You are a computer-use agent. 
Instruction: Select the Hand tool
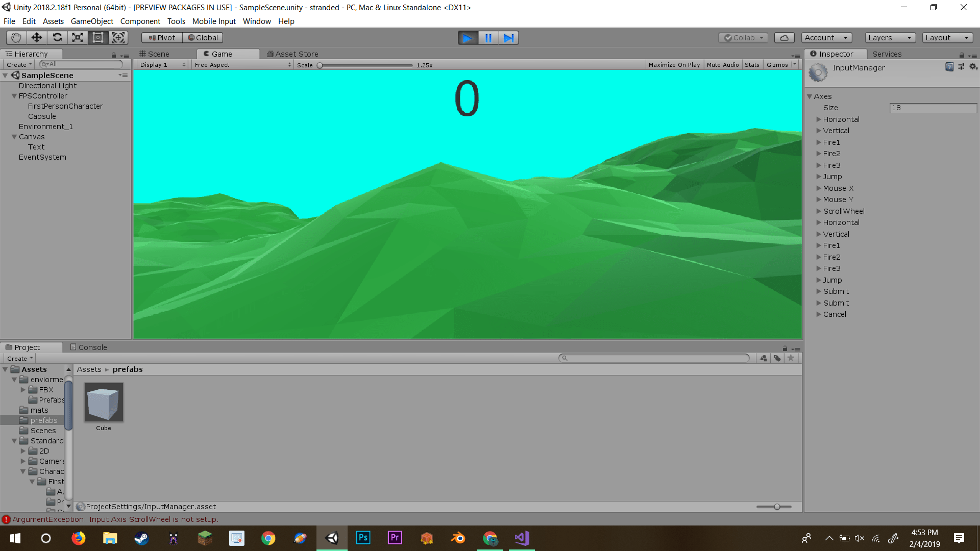click(x=16, y=37)
